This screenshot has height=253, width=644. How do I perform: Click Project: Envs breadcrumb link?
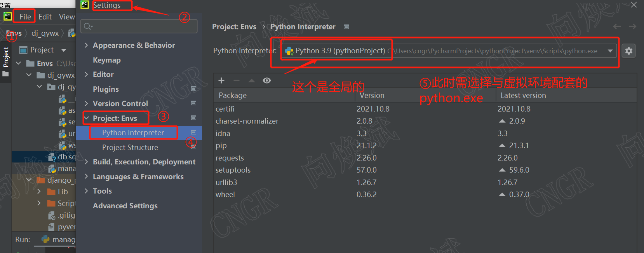234,26
